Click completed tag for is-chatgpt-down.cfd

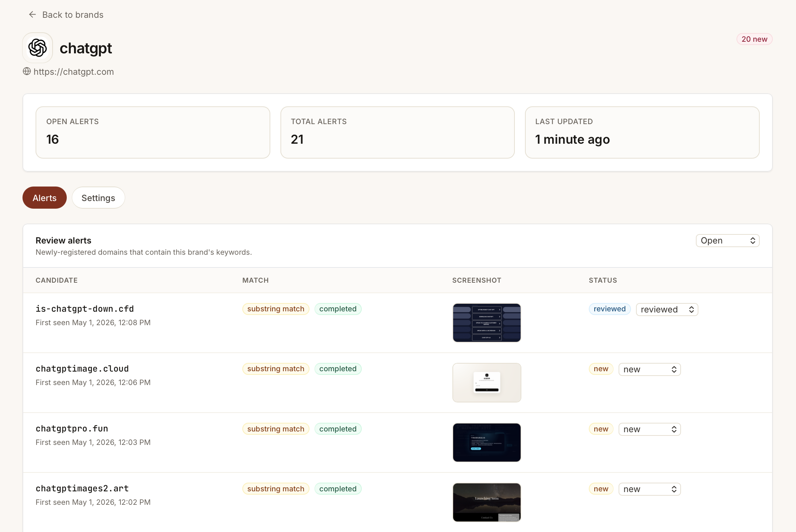tap(338, 309)
